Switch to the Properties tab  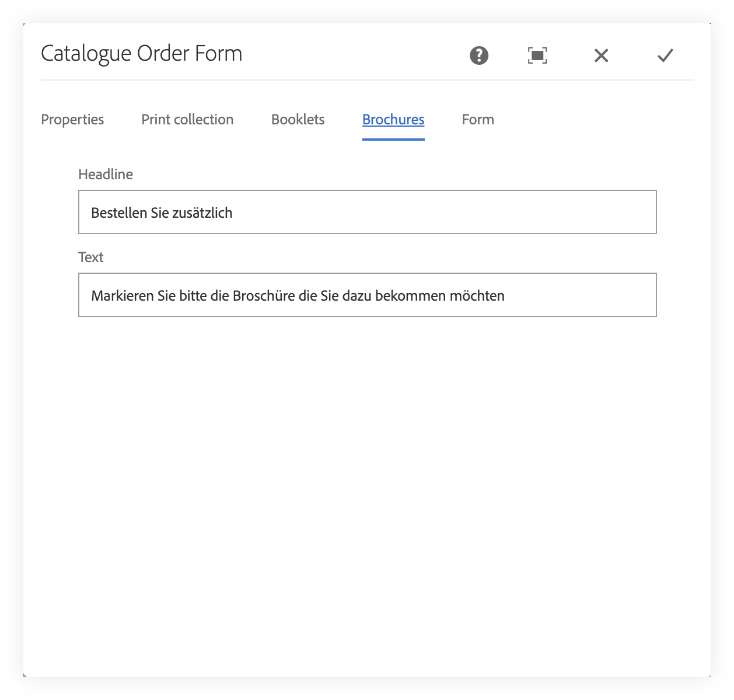tap(72, 120)
